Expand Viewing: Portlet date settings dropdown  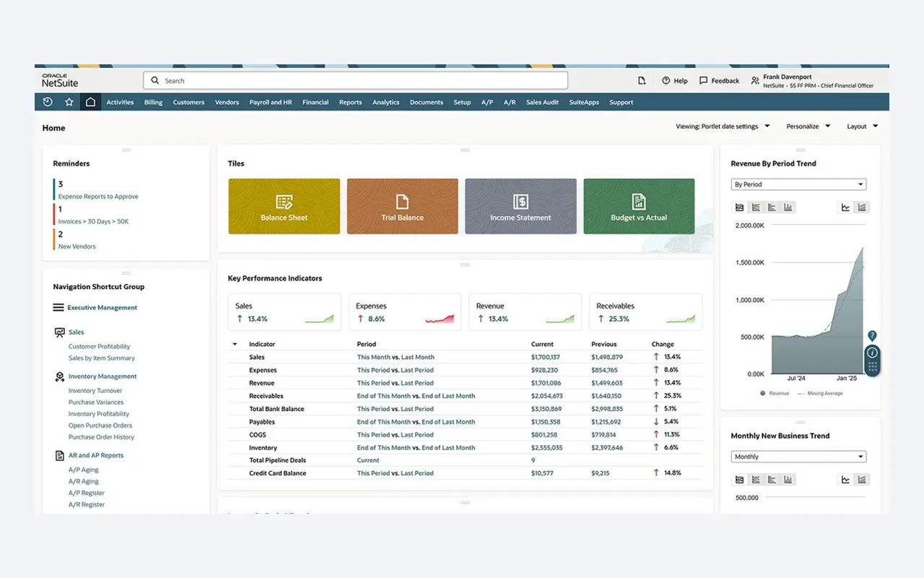pos(723,126)
